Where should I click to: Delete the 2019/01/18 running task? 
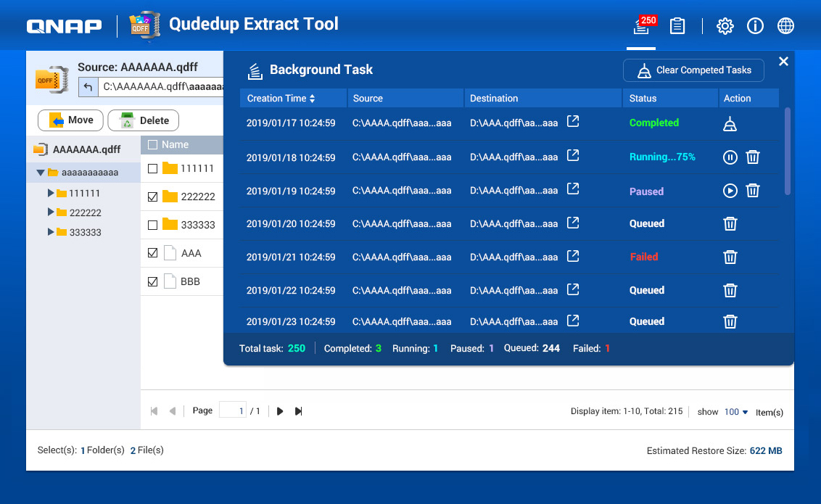pos(752,157)
